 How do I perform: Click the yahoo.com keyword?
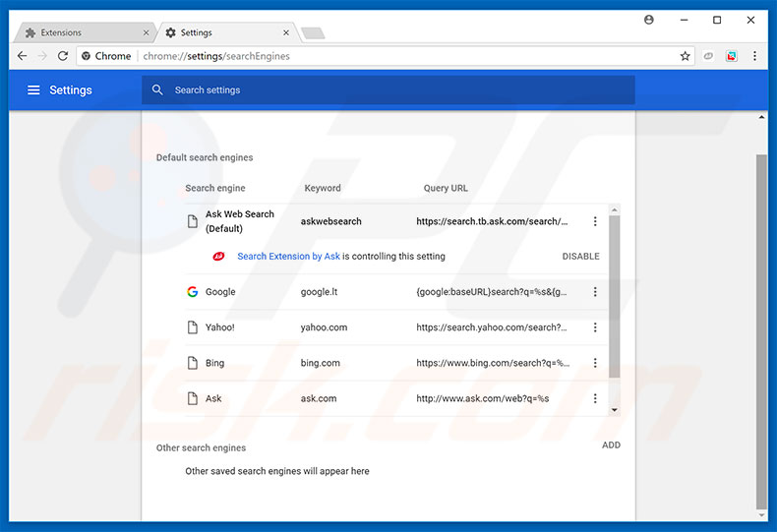tap(324, 327)
